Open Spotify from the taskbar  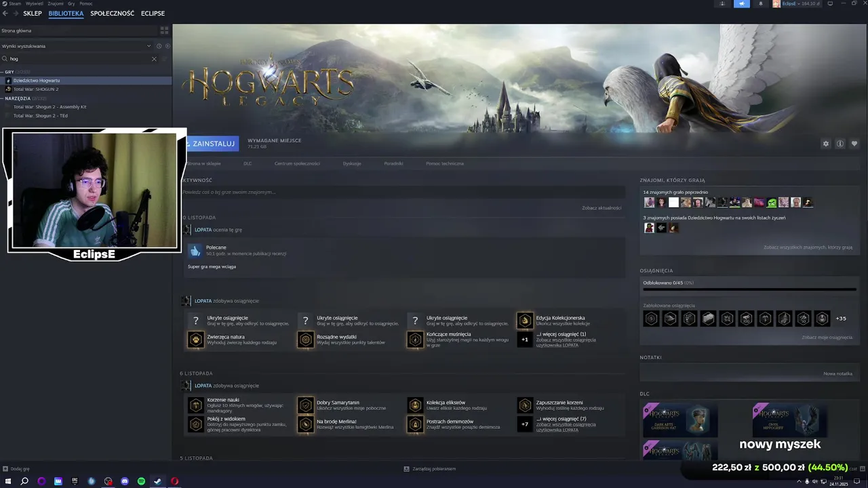[141, 481]
